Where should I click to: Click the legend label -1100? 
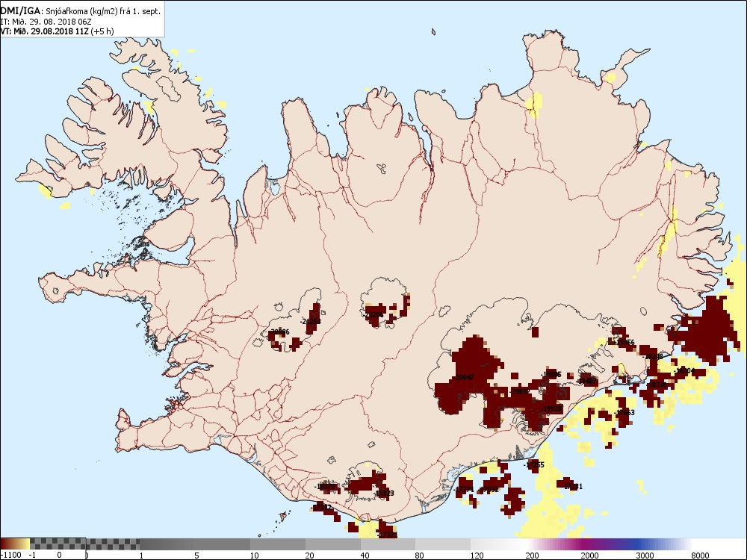11,555
